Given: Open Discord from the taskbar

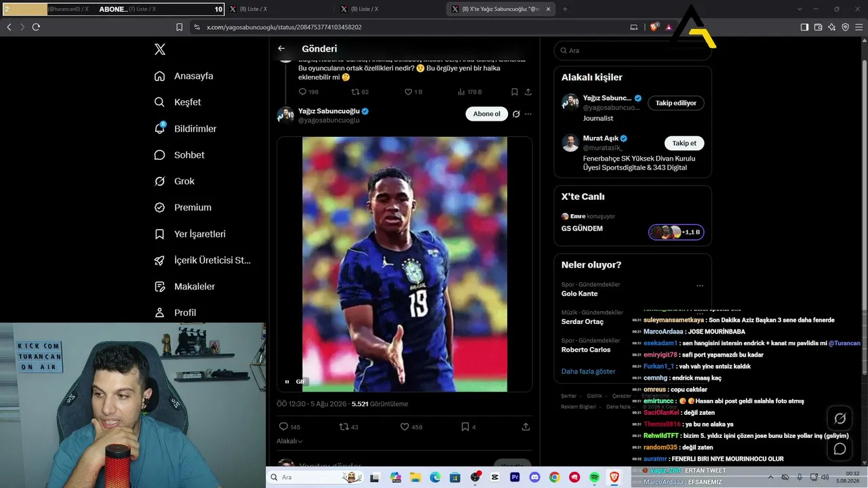Looking at the screenshot, I should (x=534, y=477).
